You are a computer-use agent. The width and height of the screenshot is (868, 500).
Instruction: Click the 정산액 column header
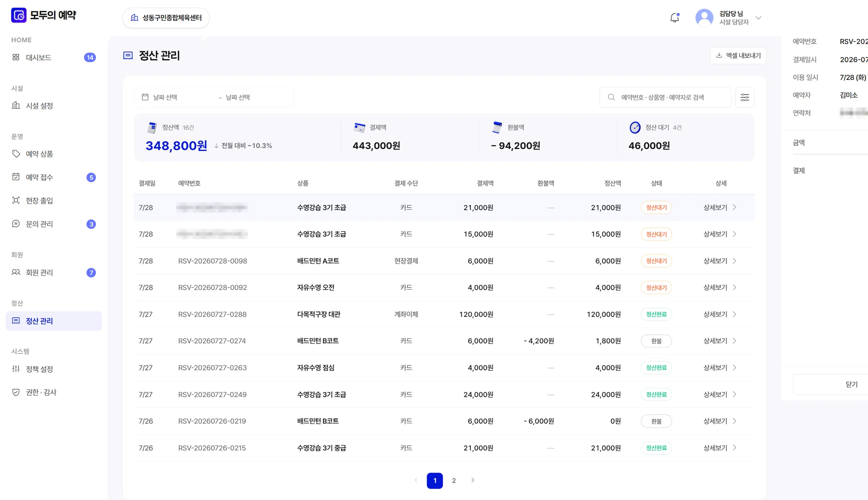point(612,183)
